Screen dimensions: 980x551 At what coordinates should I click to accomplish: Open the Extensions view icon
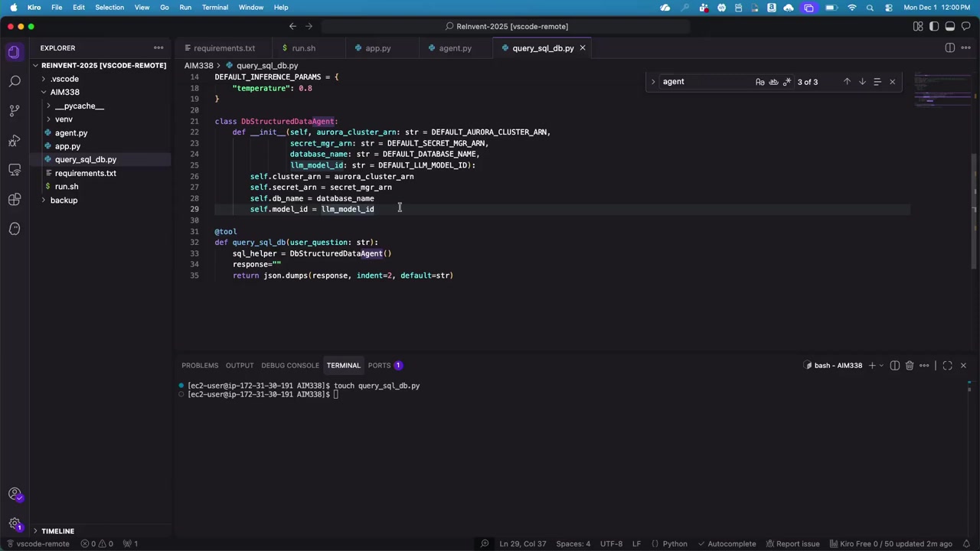pyautogui.click(x=15, y=200)
